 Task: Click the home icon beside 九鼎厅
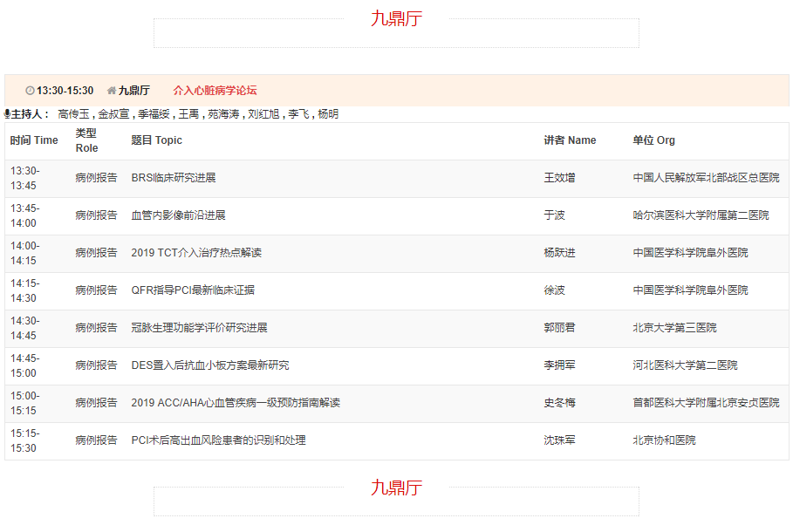pyautogui.click(x=112, y=91)
